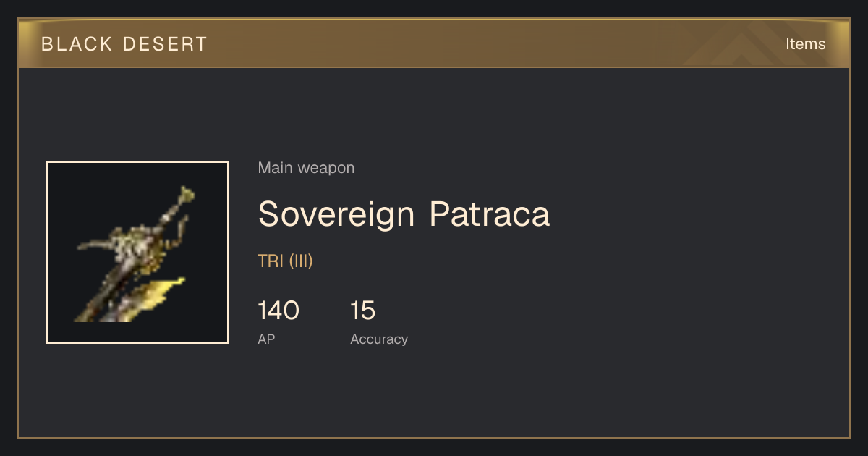Image resolution: width=868 pixels, height=456 pixels.
Task: Click the AP stat label
Action: tap(266, 339)
